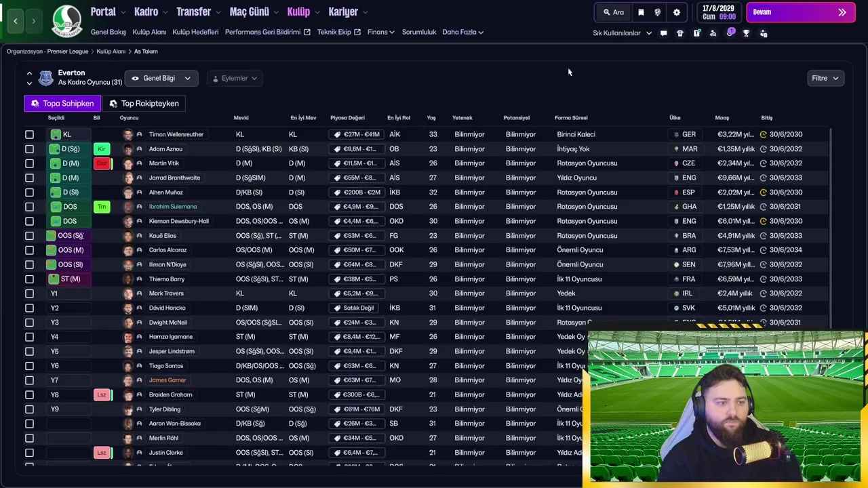
Task: Open the Genel Bilgi view dropdown
Action: (161, 78)
